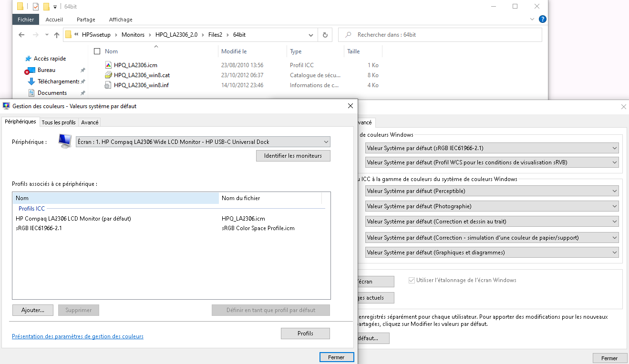
Task: Select the HPQ_LA2306.icm file icon
Action: coord(109,65)
